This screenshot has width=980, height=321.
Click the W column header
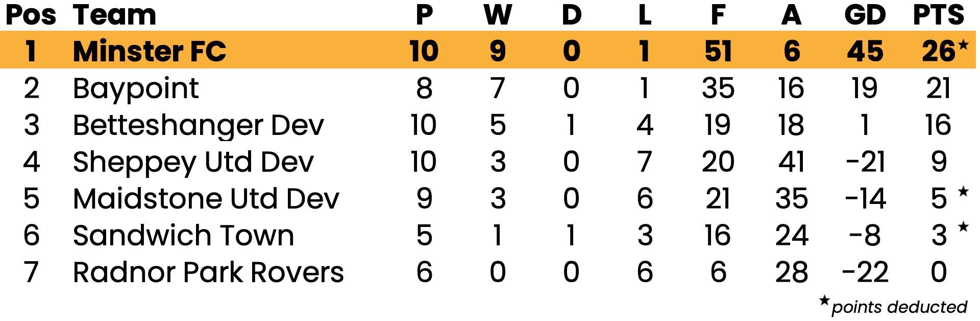(498, 15)
